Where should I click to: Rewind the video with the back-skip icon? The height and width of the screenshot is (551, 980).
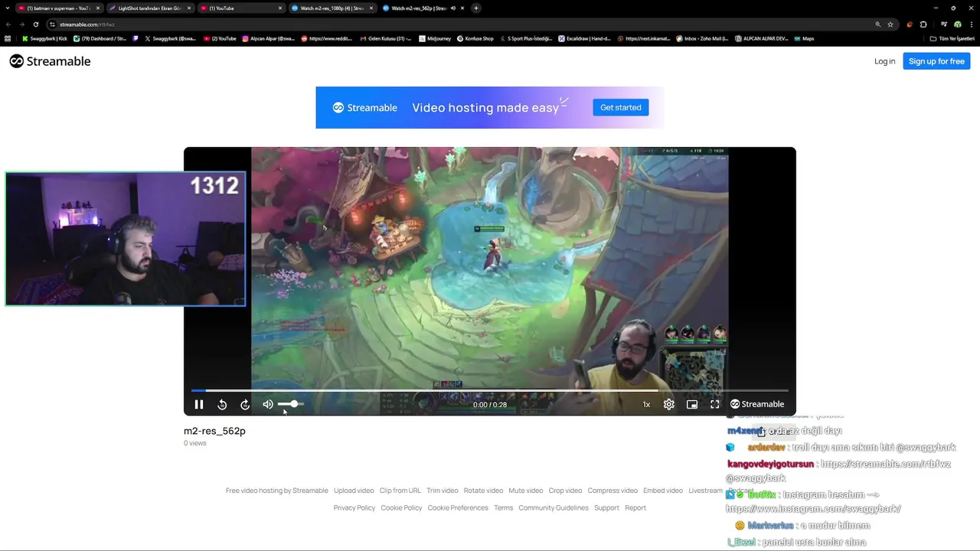pos(222,404)
